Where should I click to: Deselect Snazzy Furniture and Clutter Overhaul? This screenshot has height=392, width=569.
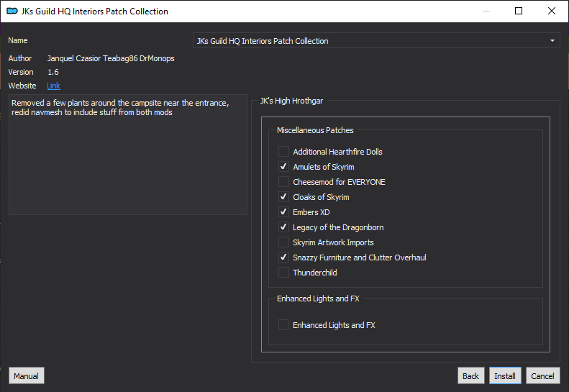point(283,257)
